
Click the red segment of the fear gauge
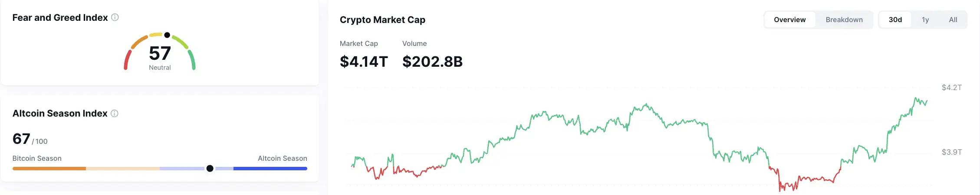127,59
